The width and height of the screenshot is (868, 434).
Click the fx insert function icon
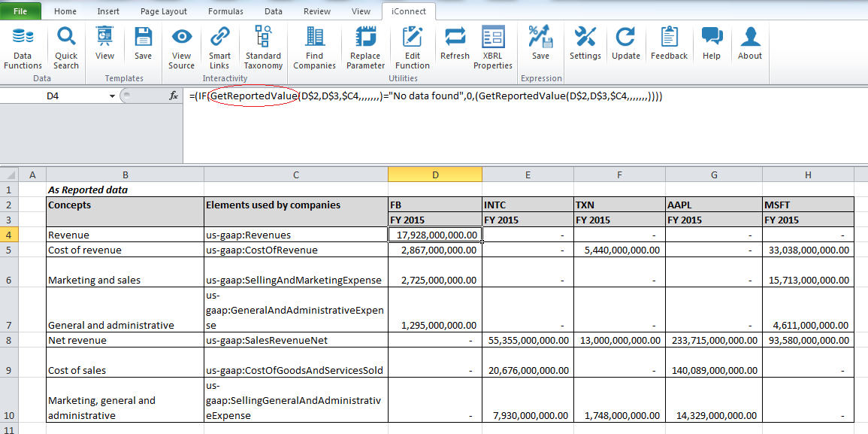[x=174, y=96]
